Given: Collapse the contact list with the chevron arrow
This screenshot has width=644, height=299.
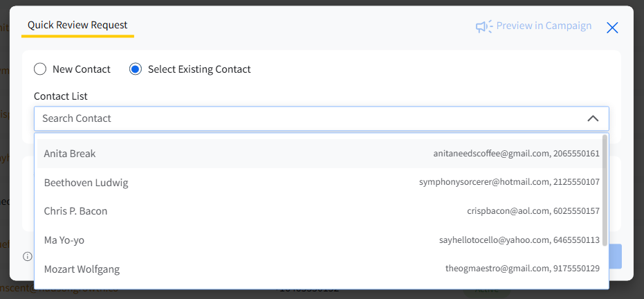Looking at the screenshot, I should pos(593,118).
